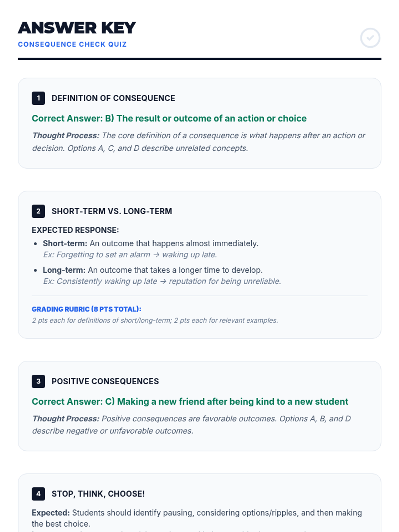Screen dimensions: 399x532
Task: Click the Grading Rubric 8 pts label
Action: coord(86,309)
